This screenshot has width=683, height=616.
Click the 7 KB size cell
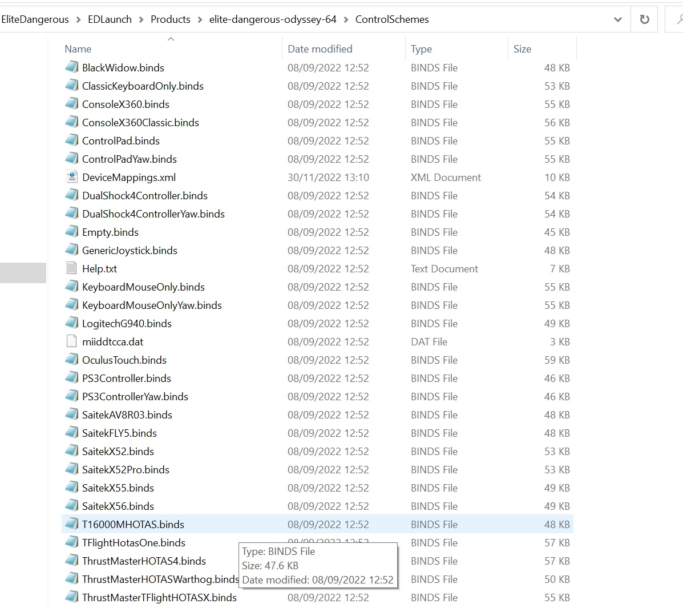click(x=560, y=268)
